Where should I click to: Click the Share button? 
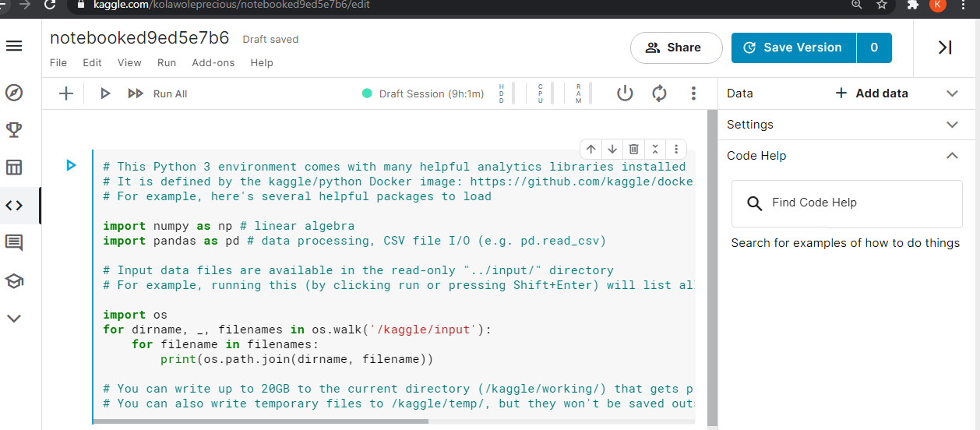point(676,48)
